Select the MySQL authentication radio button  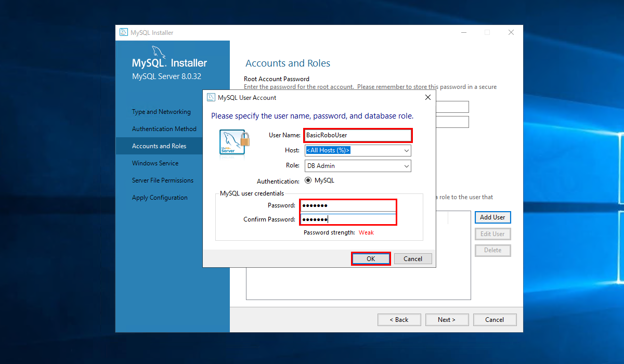(308, 180)
